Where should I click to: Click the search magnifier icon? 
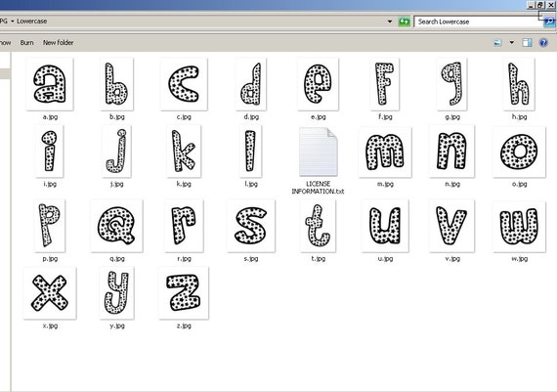549,22
